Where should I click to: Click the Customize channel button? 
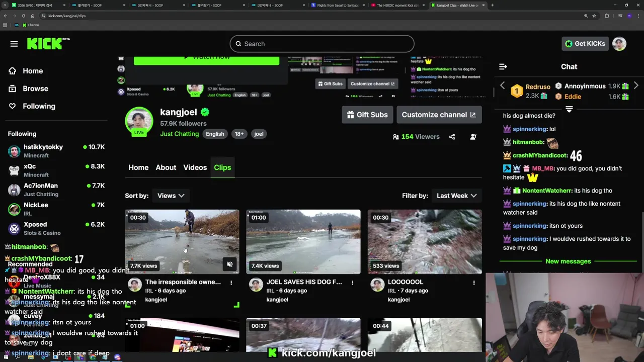pyautogui.click(x=439, y=115)
